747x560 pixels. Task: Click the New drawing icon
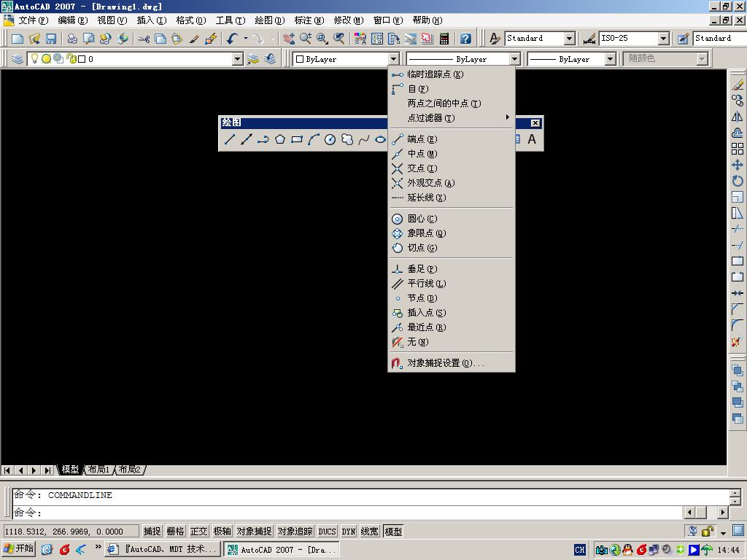(x=18, y=39)
